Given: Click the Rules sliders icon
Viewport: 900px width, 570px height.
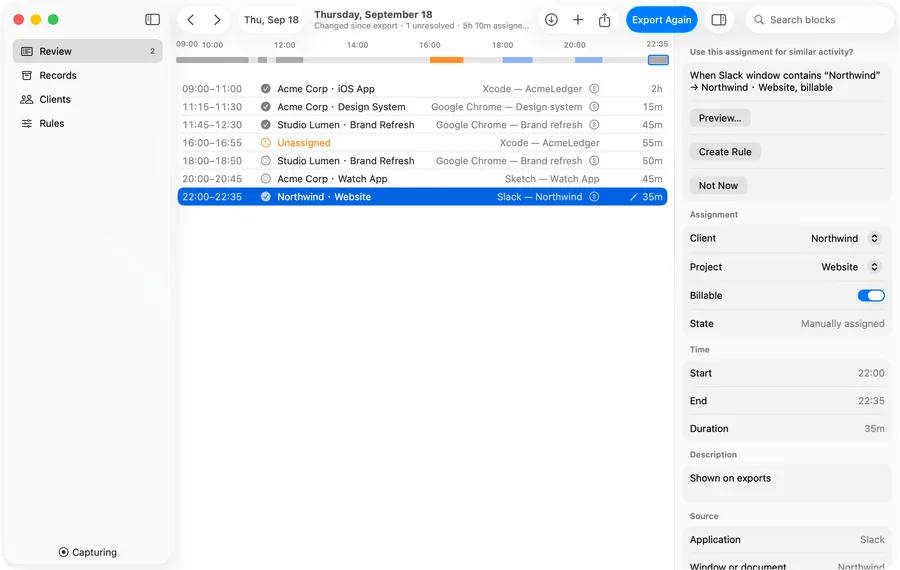Looking at the screenshot, I should 26,123.
